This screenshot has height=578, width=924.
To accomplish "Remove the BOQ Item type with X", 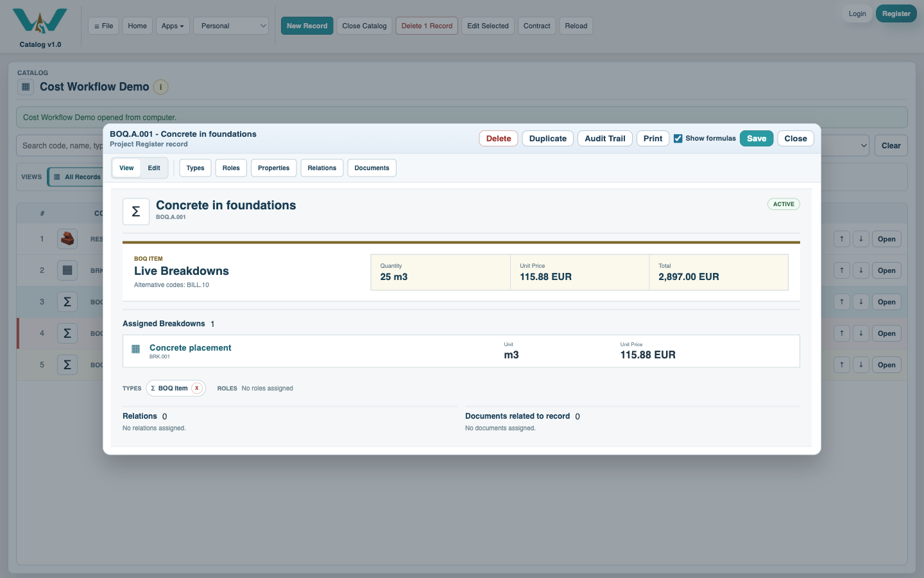I will (197, 388).
